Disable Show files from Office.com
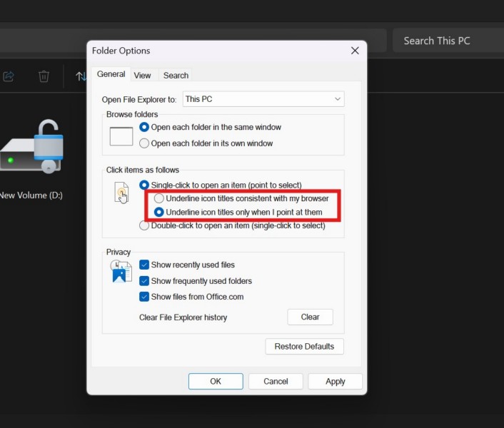Viewport: 504px width, 428px height. [144, 297]
